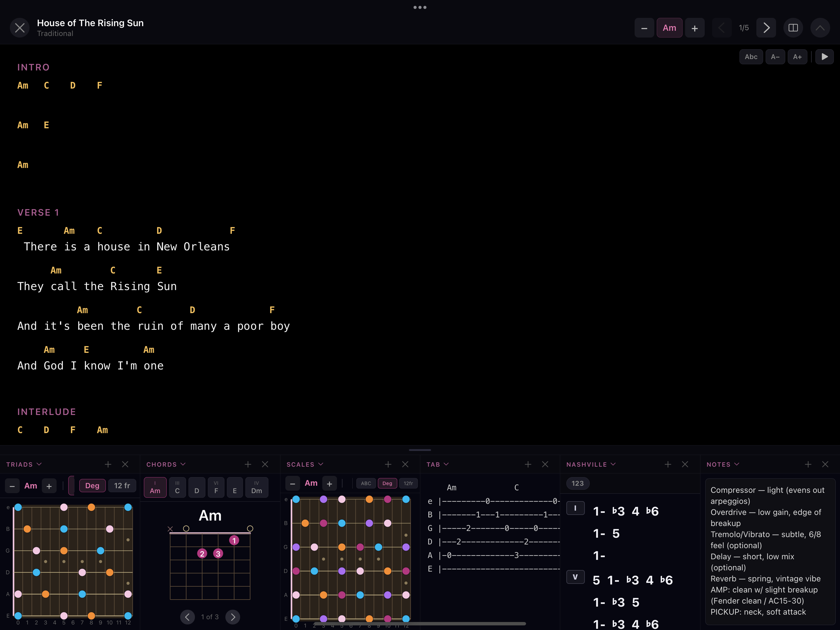Add a panel next to SCALES
The height and width of the screenshot is (630, 840).
tap(388, 464)
